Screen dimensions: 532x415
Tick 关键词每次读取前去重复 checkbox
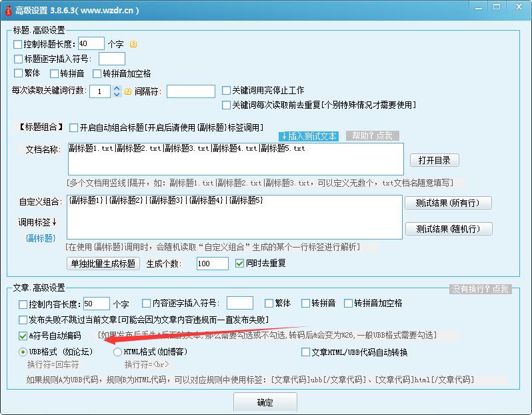point(226,105)
